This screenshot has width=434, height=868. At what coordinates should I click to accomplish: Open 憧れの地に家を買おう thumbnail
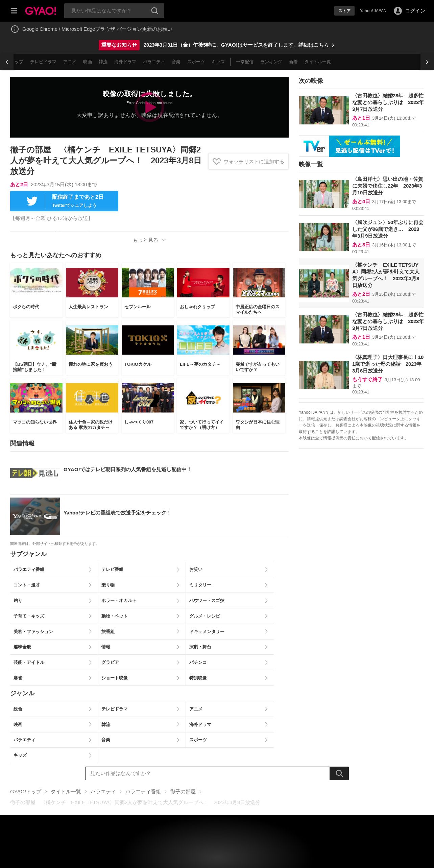tap(92, 340)
